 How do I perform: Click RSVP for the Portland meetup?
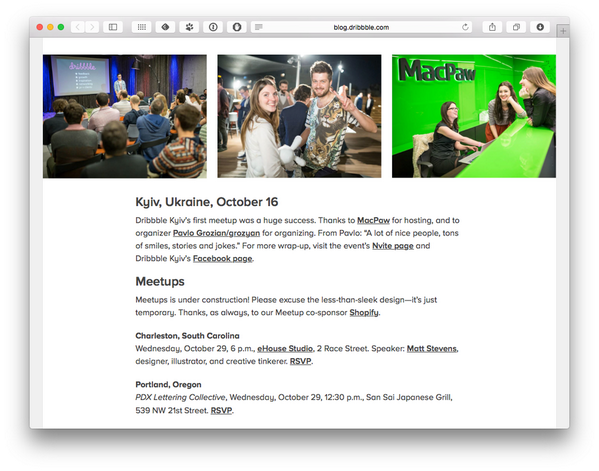(x=221, y=410)
